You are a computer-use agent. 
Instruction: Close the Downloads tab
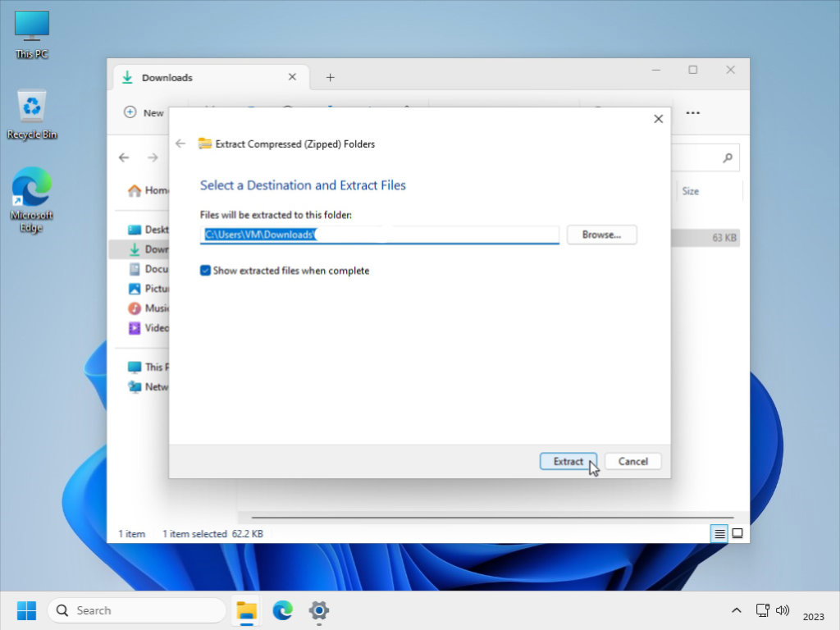tap(293, 77)
